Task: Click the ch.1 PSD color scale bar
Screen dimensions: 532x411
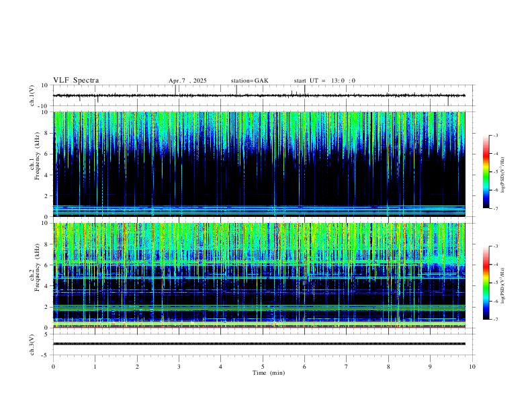Action: 486,172
